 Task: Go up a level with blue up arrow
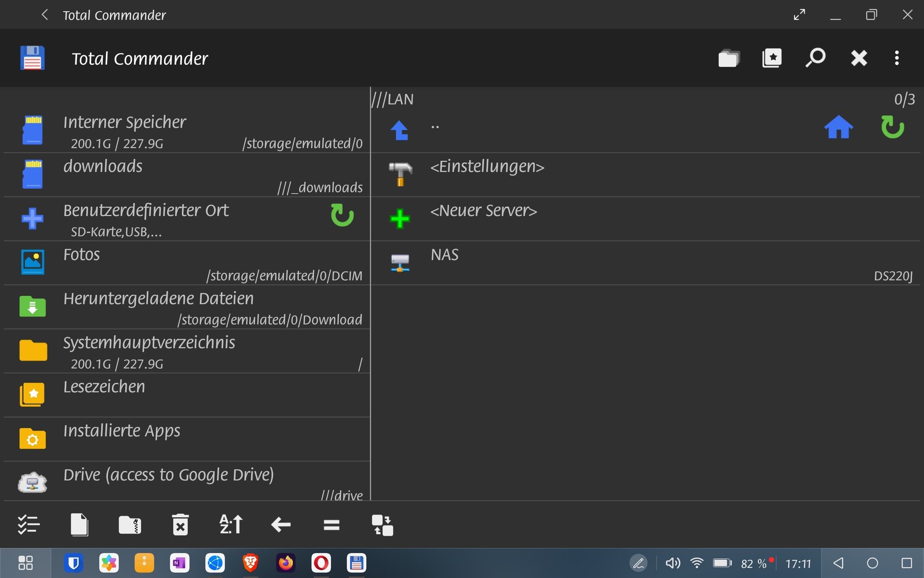(399, 130)
